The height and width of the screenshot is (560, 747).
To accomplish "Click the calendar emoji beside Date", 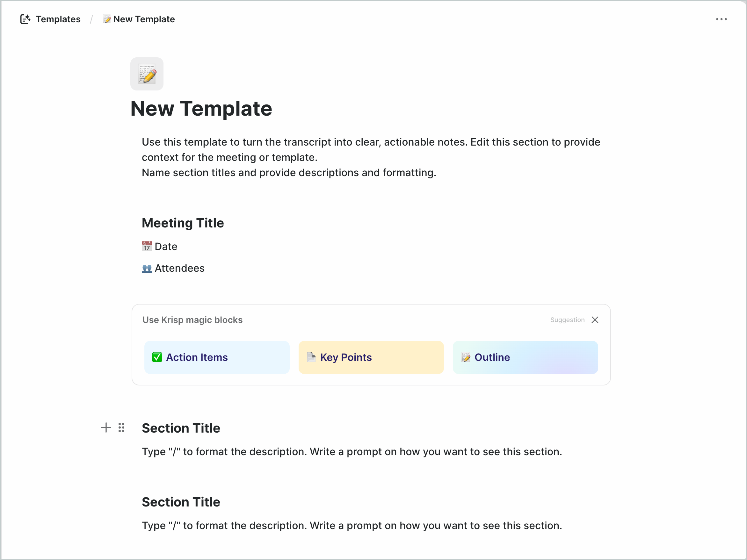I will tap(147, 247).
